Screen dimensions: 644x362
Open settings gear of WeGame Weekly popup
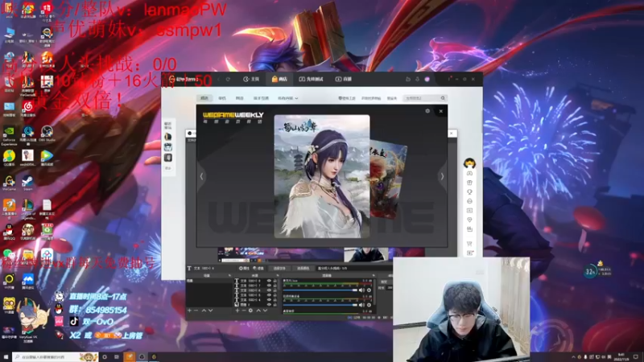click(x=427, y=111)
